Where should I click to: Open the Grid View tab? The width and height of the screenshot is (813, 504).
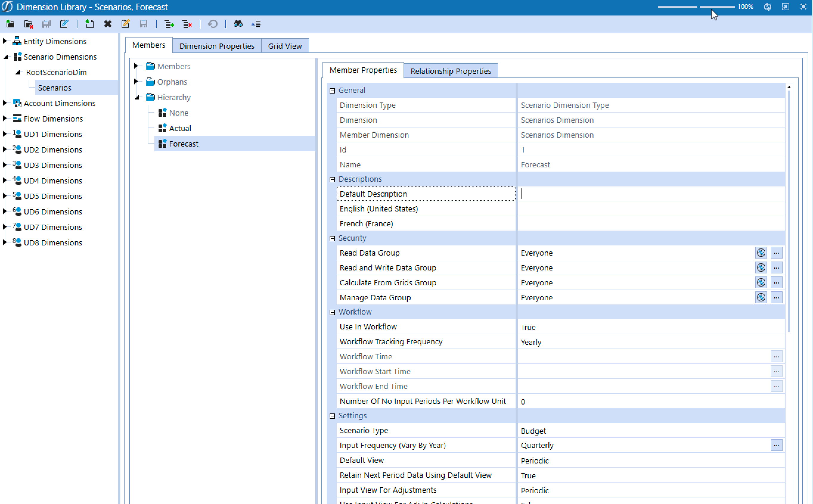[285, 46]
